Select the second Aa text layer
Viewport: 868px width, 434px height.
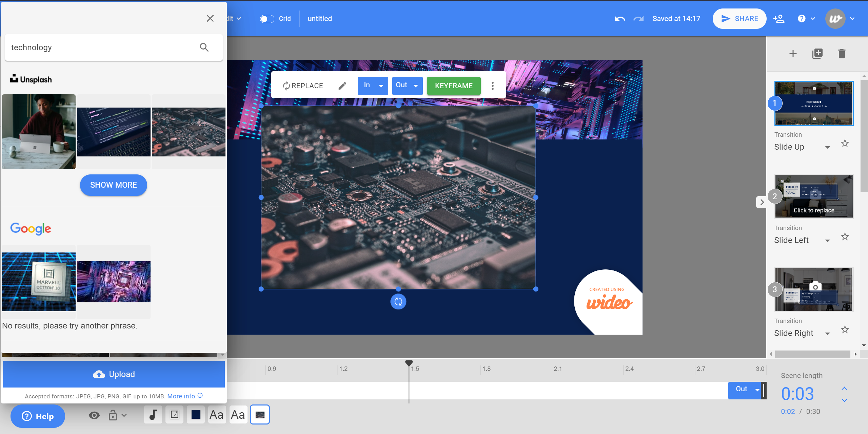[238, 415]
